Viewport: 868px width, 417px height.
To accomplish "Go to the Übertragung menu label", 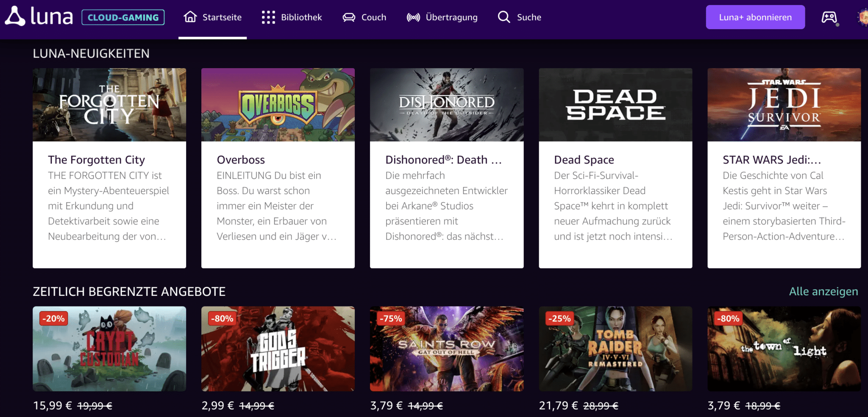I will click(x=451, y=17).
